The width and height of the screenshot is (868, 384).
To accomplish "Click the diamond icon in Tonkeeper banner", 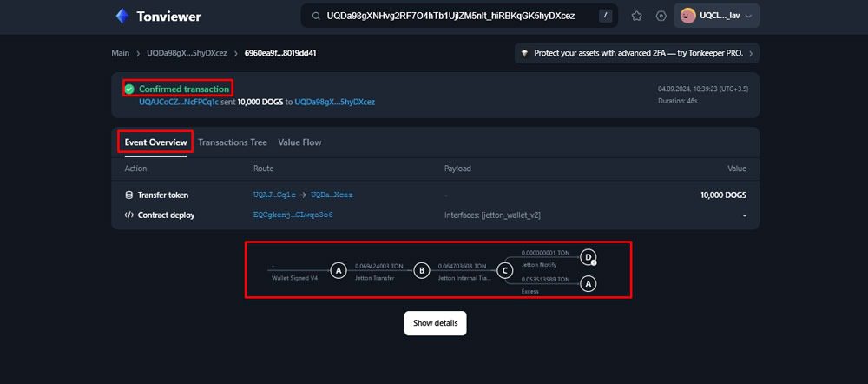I will (x=525, y=53).
